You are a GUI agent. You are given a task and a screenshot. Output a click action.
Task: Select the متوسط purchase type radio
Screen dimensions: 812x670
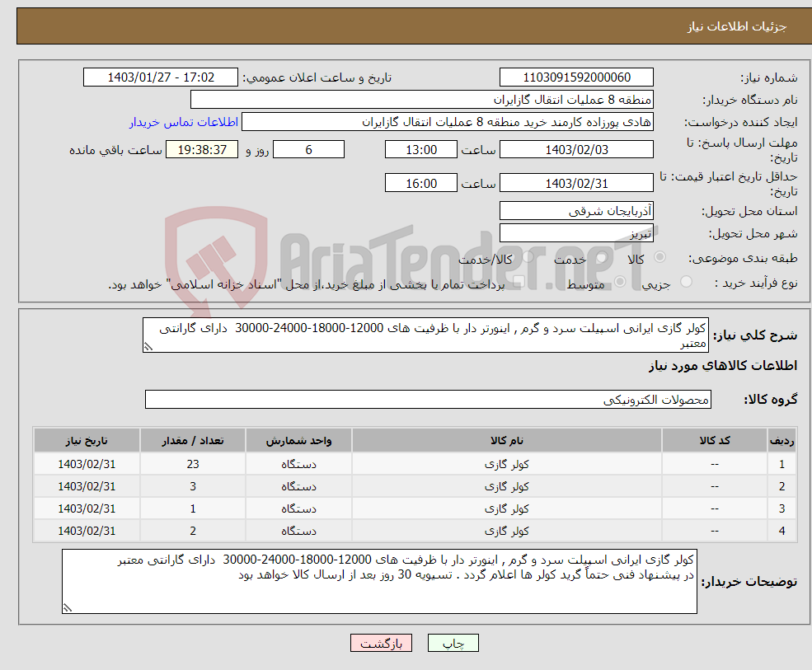coord(620,282)
